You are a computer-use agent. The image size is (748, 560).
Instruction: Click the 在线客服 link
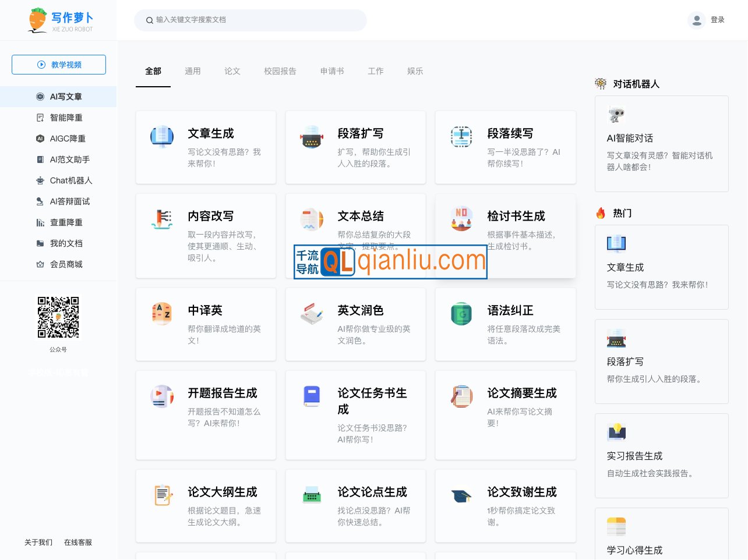pyautogui.click(x=78, y=542)
